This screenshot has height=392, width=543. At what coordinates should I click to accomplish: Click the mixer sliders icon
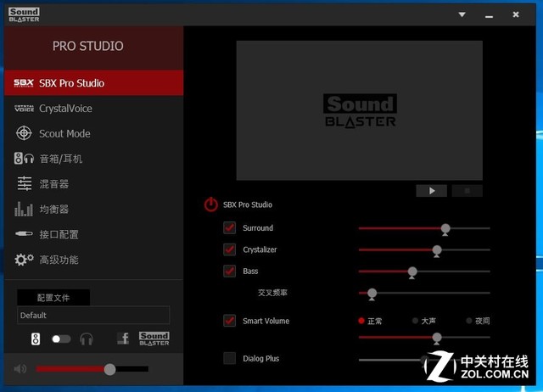click(x=25, y=184)
